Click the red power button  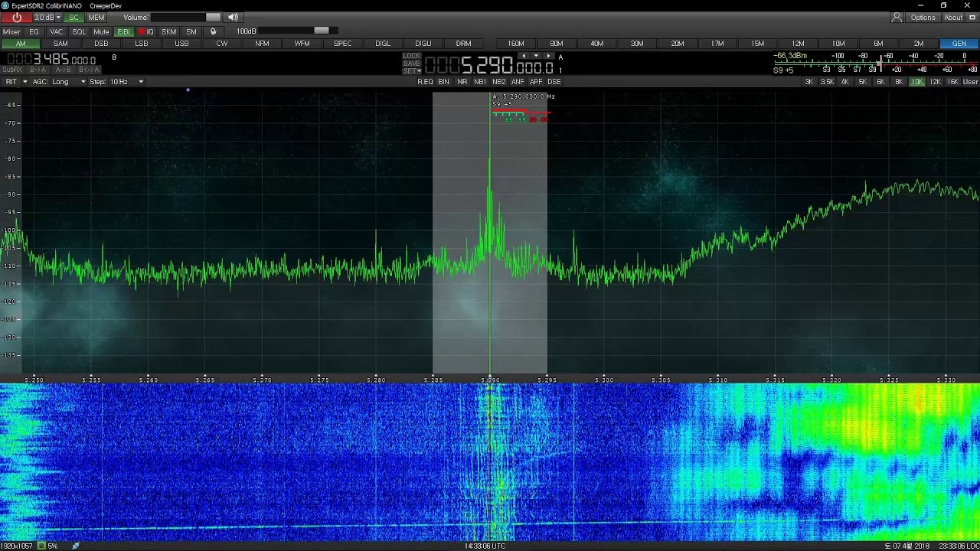(x=16, y=18)
